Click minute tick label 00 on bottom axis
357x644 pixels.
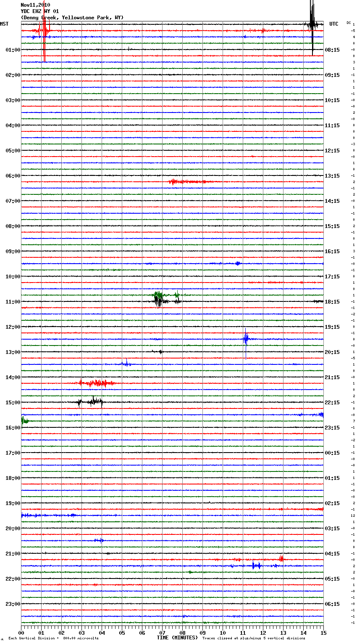coord(21,633)
